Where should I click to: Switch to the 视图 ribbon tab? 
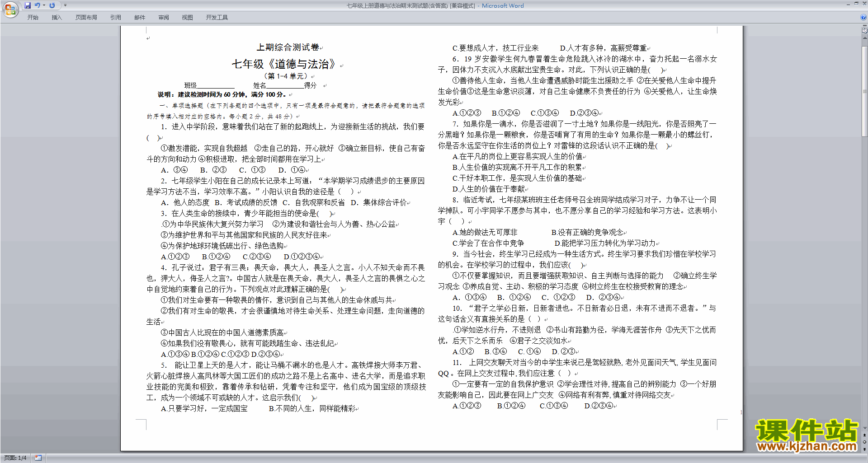(187, 18)
